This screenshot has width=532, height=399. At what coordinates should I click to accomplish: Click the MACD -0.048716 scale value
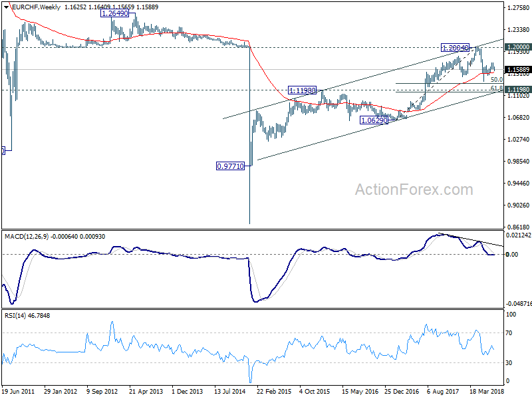click(519, 304)
